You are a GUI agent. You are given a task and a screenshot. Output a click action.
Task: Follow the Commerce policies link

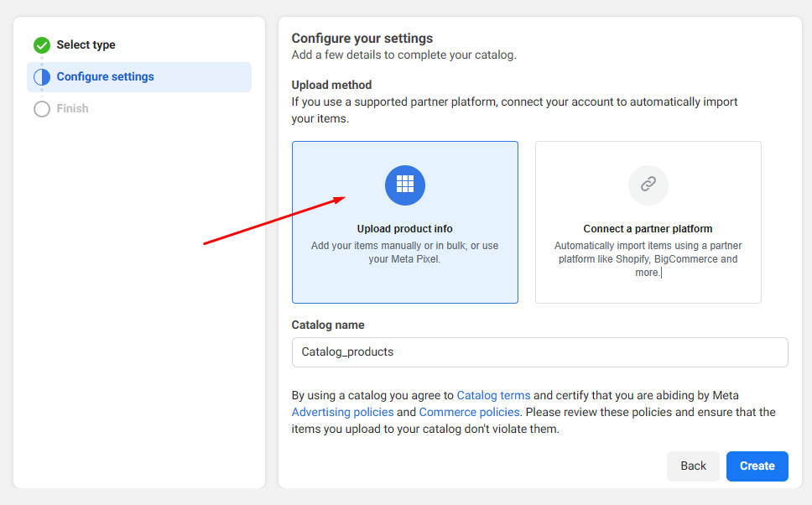[x=469, y=412]
